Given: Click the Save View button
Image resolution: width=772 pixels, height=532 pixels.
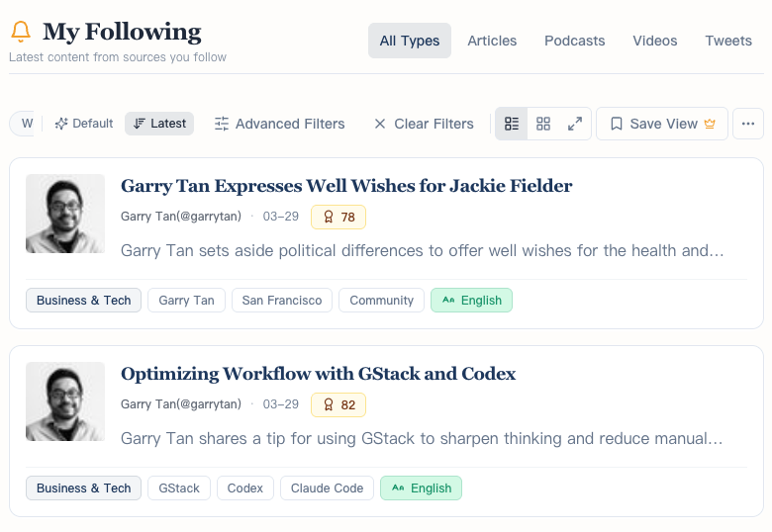Looking at the screenshot, I should click(x=662, y=124).
